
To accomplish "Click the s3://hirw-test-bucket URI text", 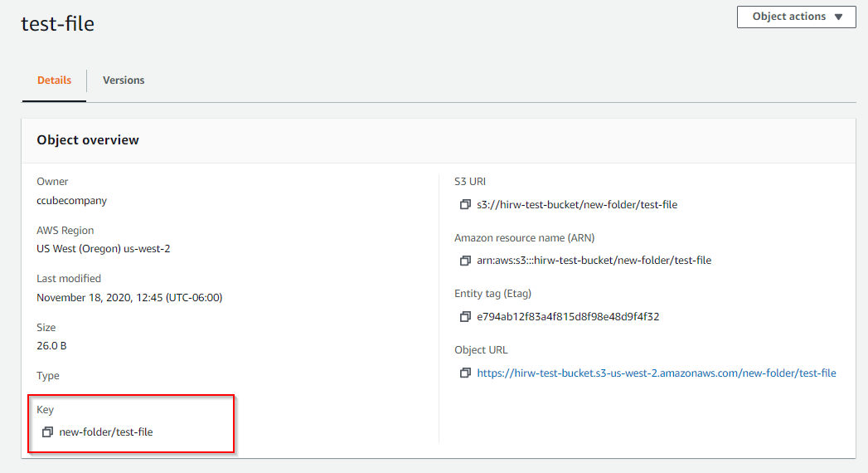I will pos(577,205).
